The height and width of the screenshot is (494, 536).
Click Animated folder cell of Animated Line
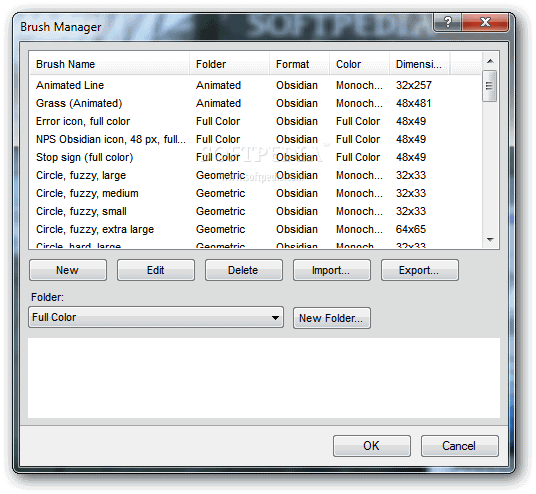coord(218,85)
